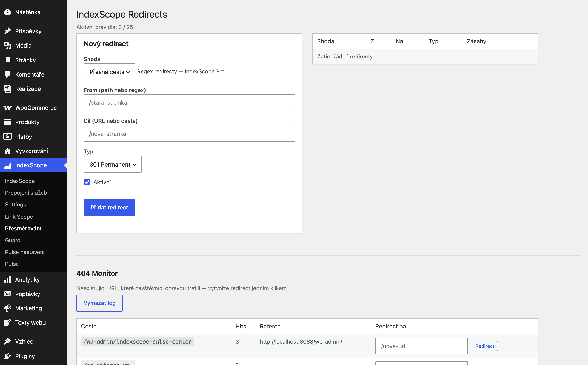588x365 pixels.
Task: Click the Typ column header in redirects table
Action: (433, 41)
